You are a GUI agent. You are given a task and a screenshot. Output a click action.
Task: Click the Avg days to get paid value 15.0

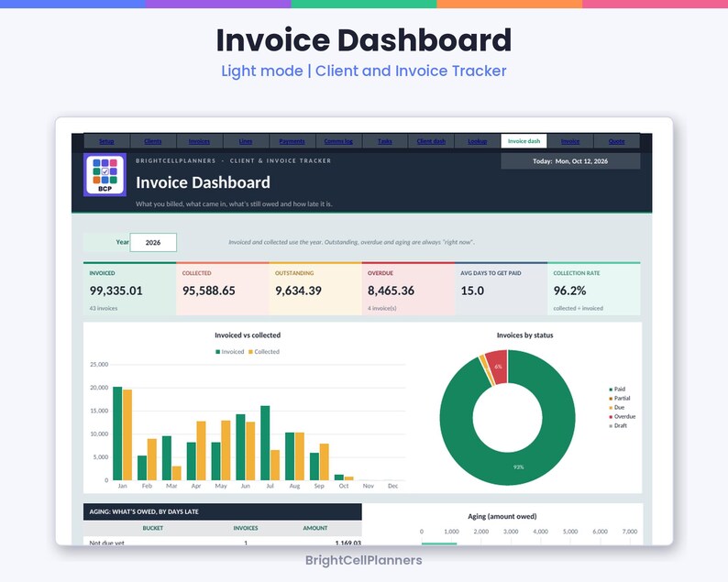(472, 291)
